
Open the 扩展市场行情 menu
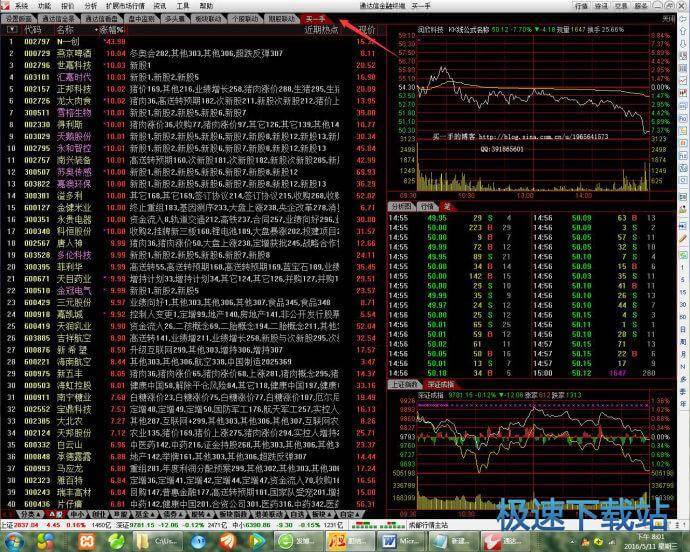(x=144, y=5)
